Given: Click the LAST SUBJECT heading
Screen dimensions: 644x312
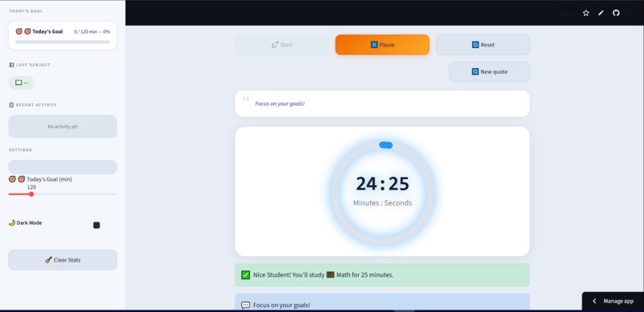Looking at the screenshot, I should click(x=33, y=65).
